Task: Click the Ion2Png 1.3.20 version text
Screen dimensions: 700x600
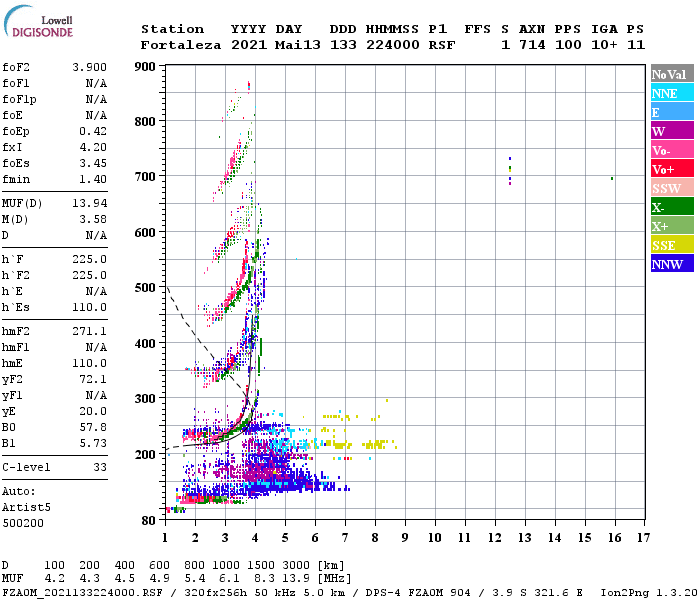Action: coord(650,593)
